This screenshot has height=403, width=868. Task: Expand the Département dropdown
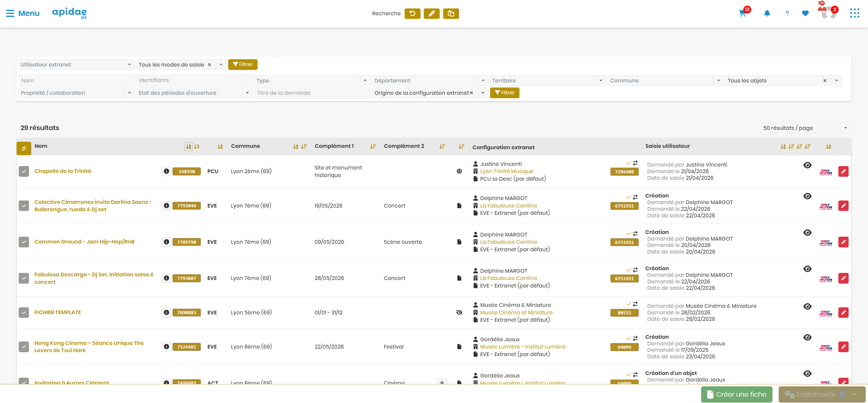point(483,80)
